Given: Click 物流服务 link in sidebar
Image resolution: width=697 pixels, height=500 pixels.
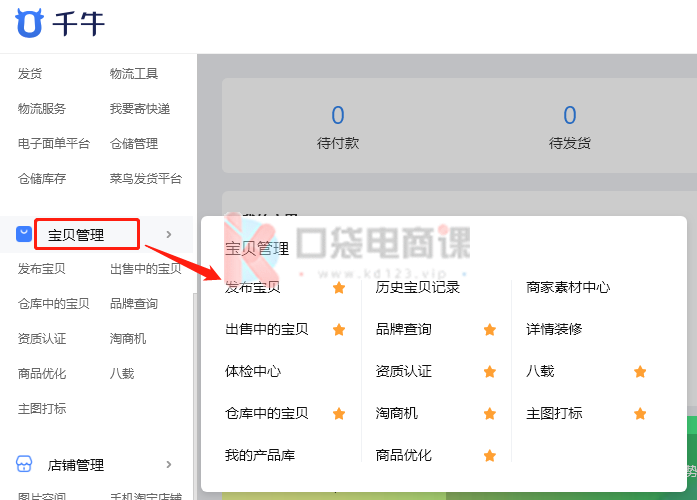Looking at the screenshot, I should coord(42,108).
